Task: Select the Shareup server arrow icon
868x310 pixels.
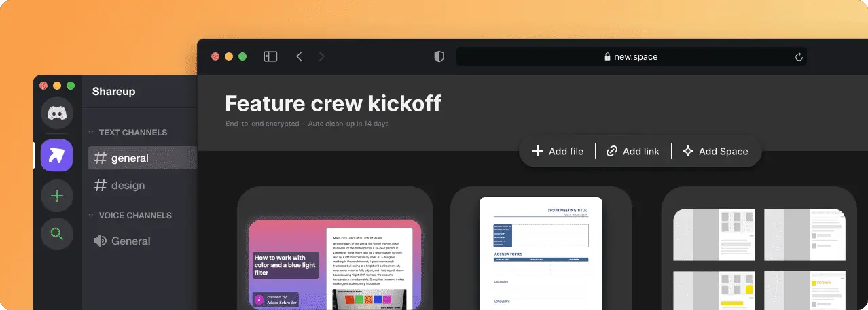Action: pyautogui.click(x=57, y=155)
